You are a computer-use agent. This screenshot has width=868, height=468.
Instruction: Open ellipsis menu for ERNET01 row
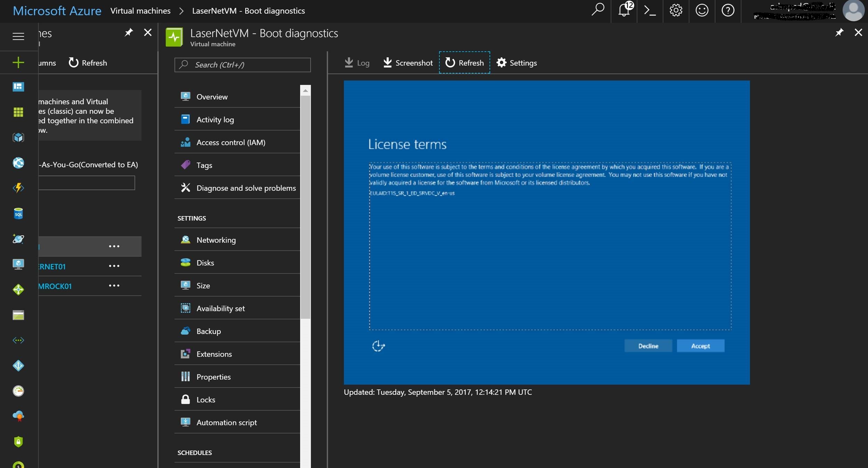(114, 266)
